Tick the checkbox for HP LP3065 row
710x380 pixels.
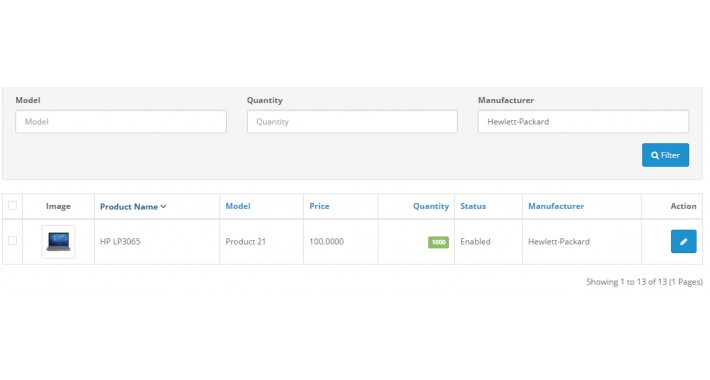[13, 241]
